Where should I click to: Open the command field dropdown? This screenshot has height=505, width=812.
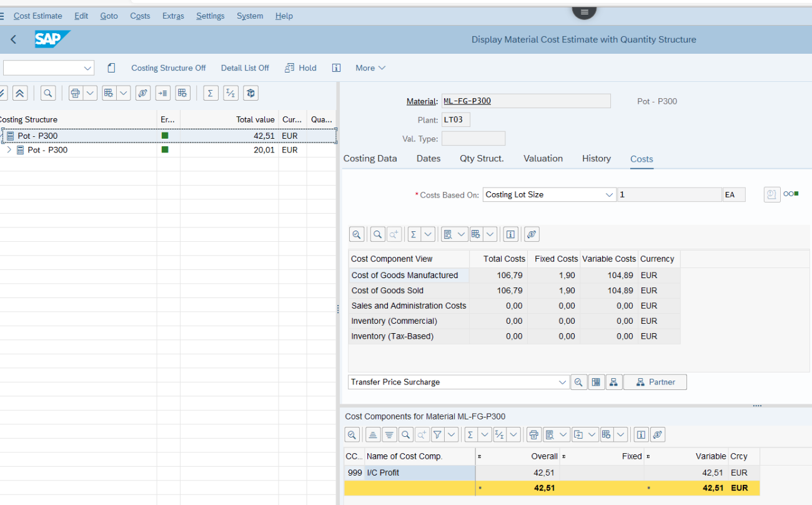tap(87, 68)
